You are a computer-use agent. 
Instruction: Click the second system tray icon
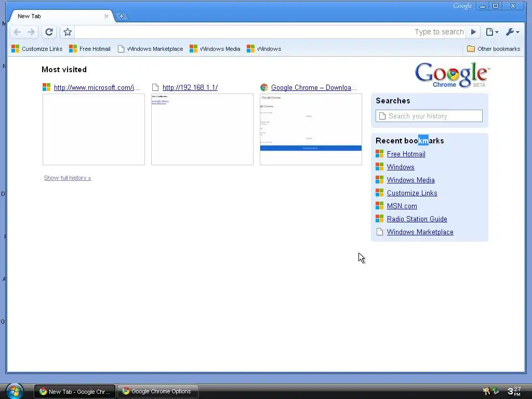tap(496, 391)
